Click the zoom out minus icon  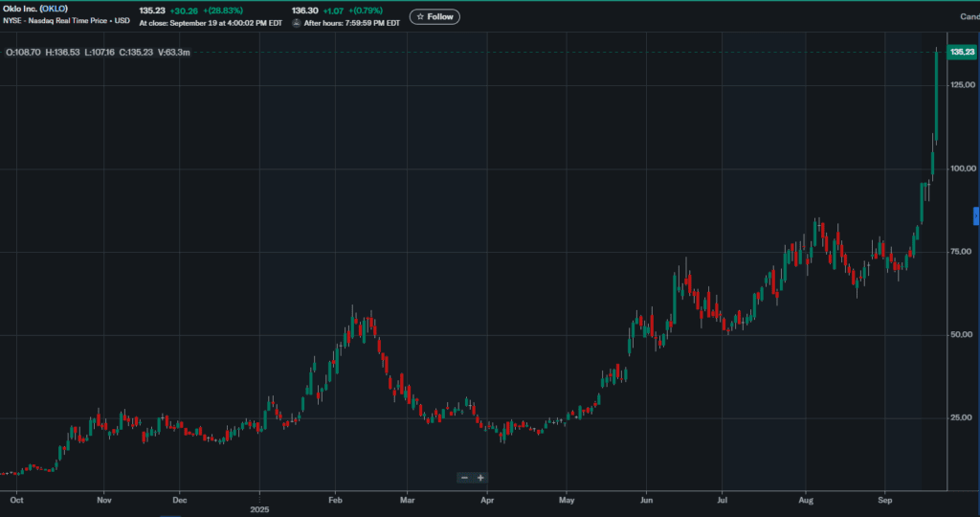pyautogui.click(x=464, y=478)
